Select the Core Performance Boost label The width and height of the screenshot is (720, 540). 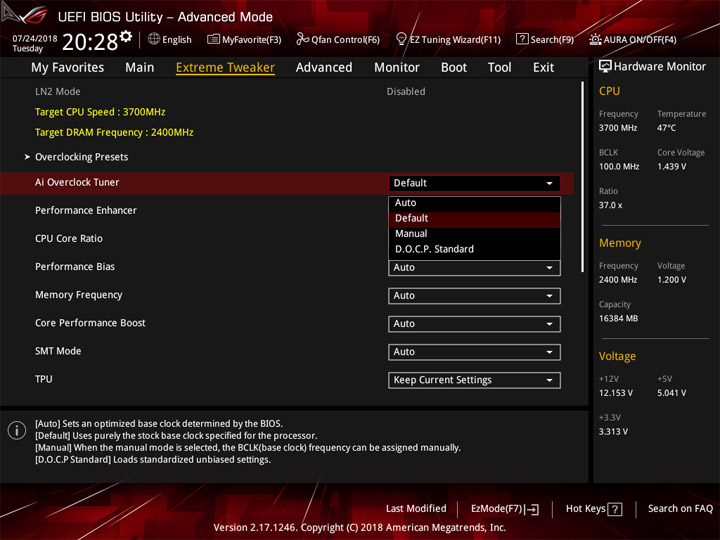90,323
